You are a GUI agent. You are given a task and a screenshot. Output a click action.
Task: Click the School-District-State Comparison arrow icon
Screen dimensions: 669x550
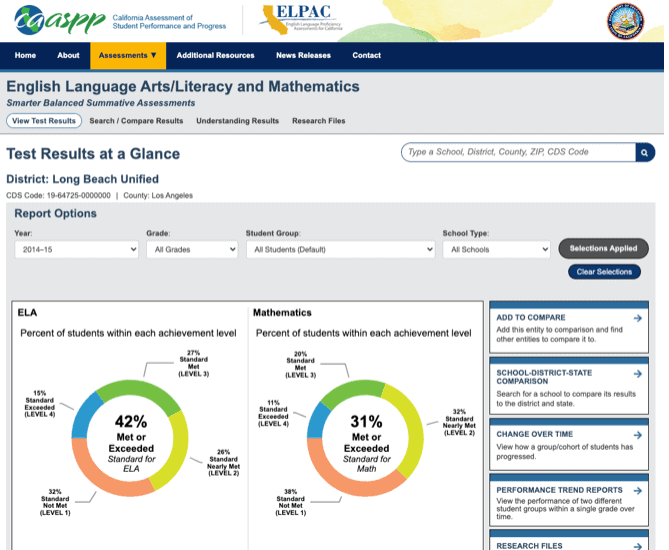637,375
